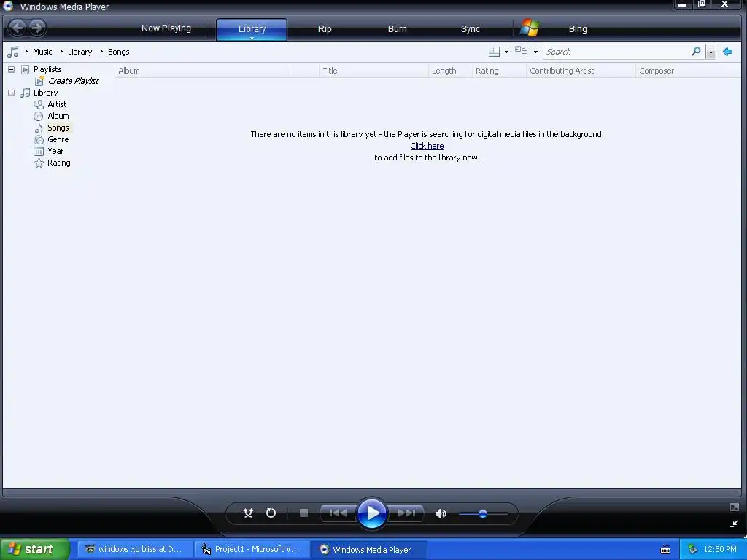
Task: Switch to the Now Playing tab
Action: 166,28
